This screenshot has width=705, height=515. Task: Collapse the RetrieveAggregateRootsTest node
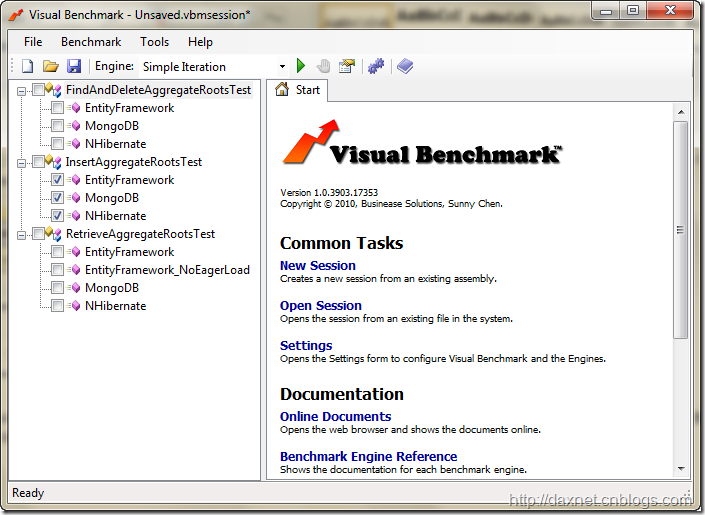(21, 235)
